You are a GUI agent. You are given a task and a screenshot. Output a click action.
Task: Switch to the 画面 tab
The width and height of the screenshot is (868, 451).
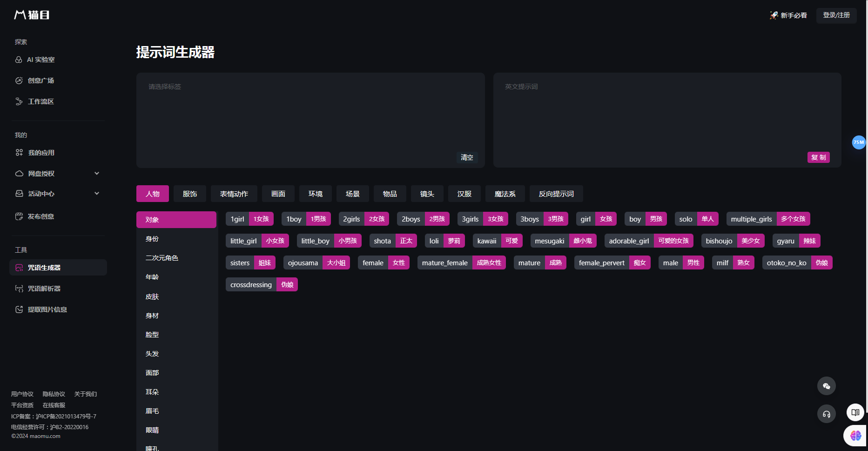[278, 194]
